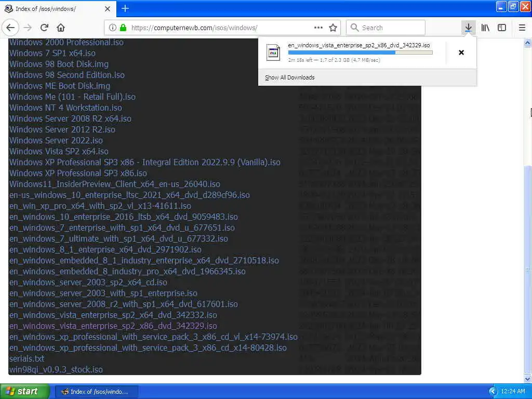
Task: Open en-us_windows_10_enterprise_ltsc_2021 ISO link
Action: (x=129, y=195)
